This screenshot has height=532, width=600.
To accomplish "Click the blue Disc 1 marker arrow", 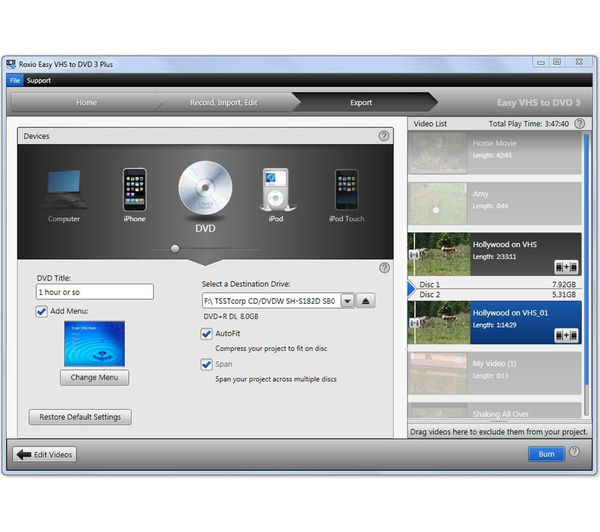I will click(411, 289).
